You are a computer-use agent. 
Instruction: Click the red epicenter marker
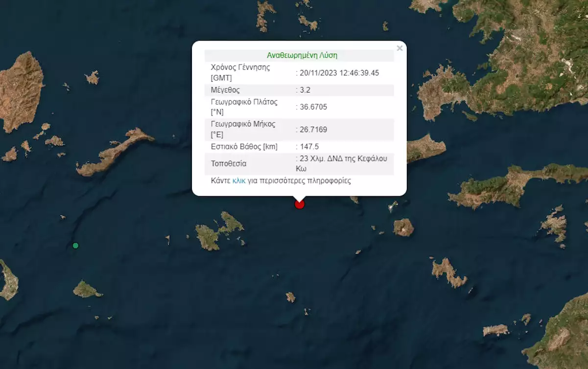pos(300,204)
